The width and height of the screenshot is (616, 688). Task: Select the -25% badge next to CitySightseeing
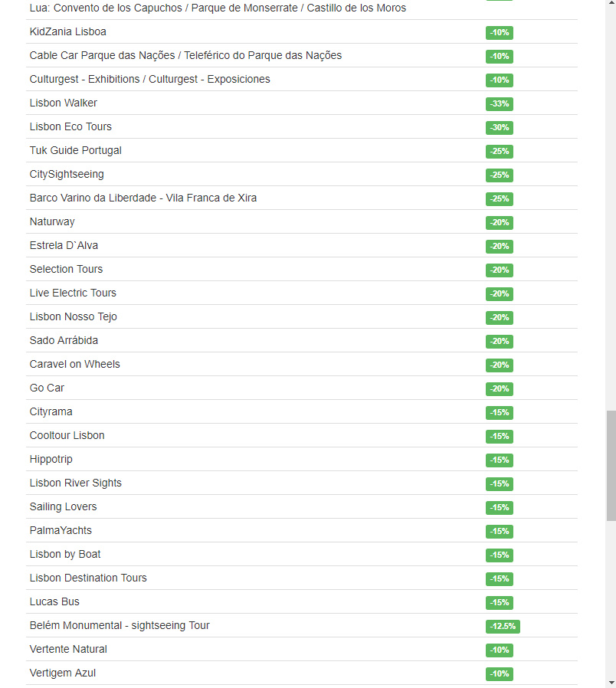point(500,175)
